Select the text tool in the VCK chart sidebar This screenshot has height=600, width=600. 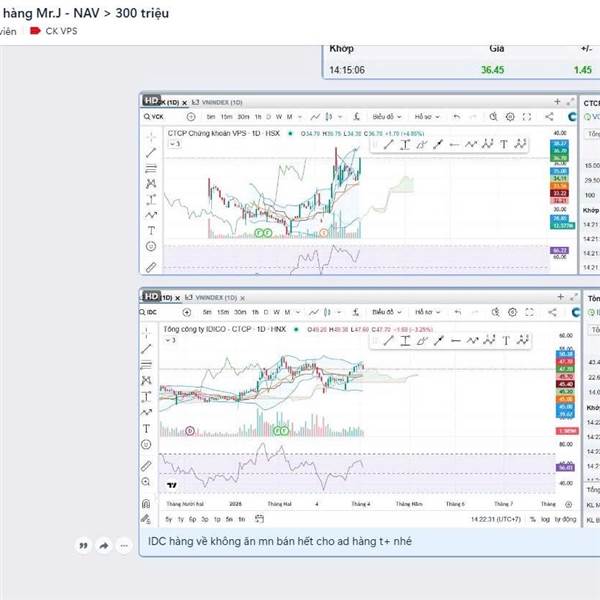(x=151, y=230)
